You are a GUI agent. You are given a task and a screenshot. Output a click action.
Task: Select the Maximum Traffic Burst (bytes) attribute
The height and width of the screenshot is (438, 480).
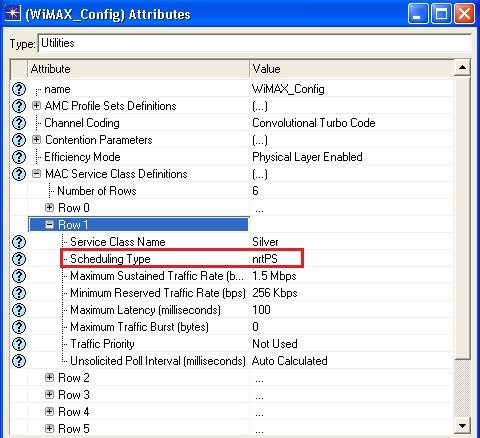139,327
